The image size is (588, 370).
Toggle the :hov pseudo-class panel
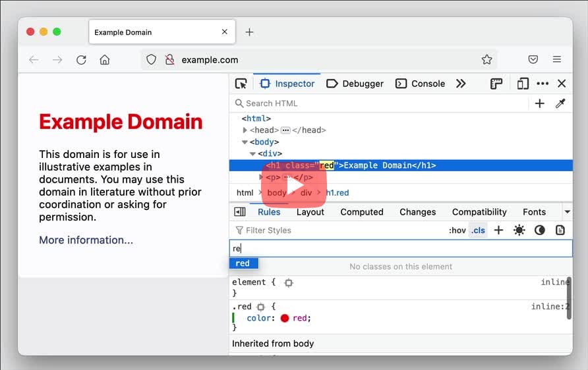pyautogui.click(x=457, y=230)
